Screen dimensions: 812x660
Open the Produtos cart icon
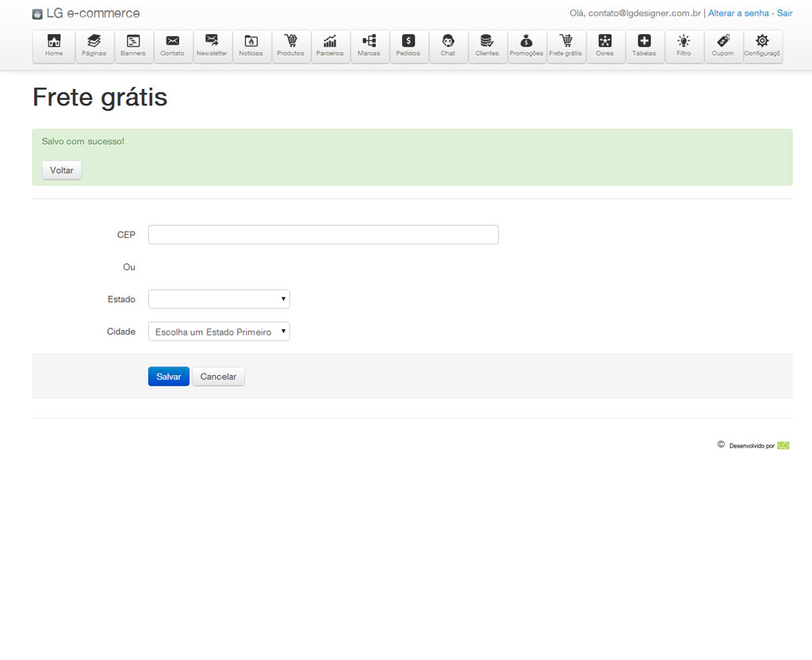(x=290, y=46)
